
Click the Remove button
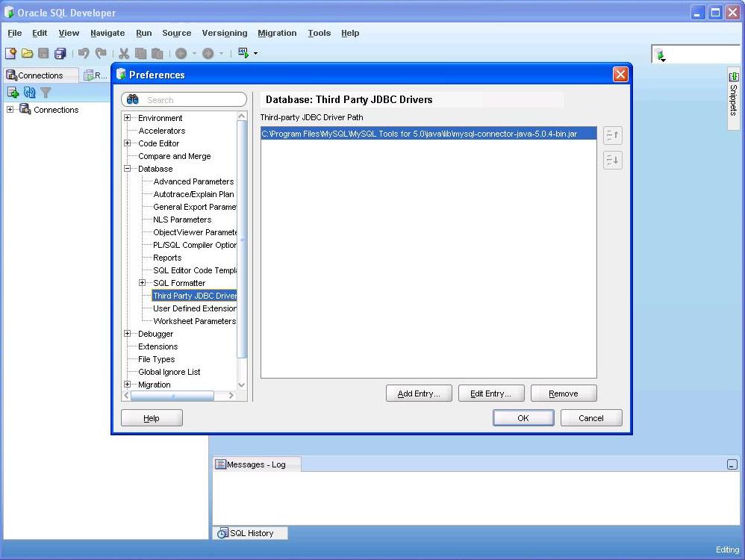[x=564, y=393]
